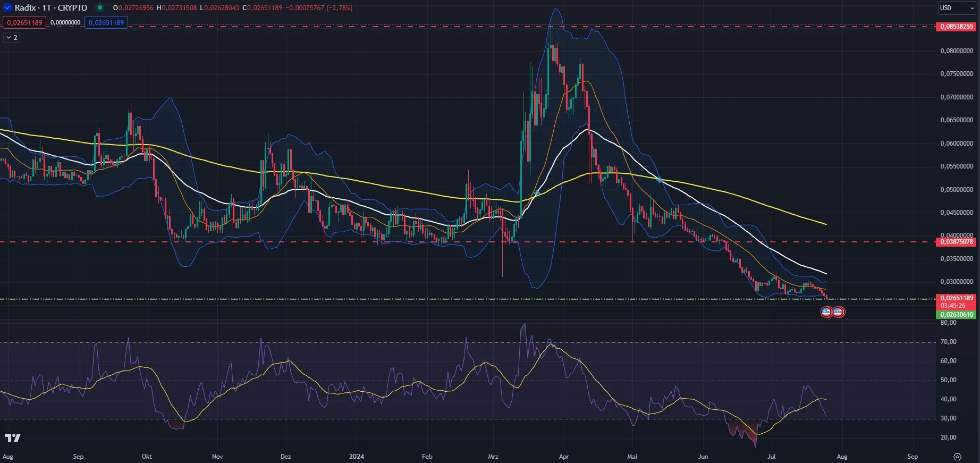Click the RSI scale 40,00 label
The width and height of the screenshot is (980, 463).
948,399
